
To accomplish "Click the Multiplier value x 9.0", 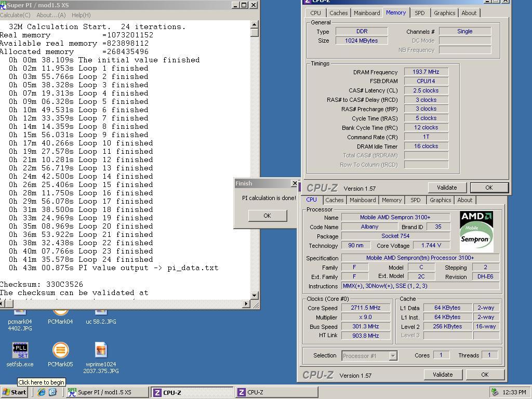I will [365, 317].
